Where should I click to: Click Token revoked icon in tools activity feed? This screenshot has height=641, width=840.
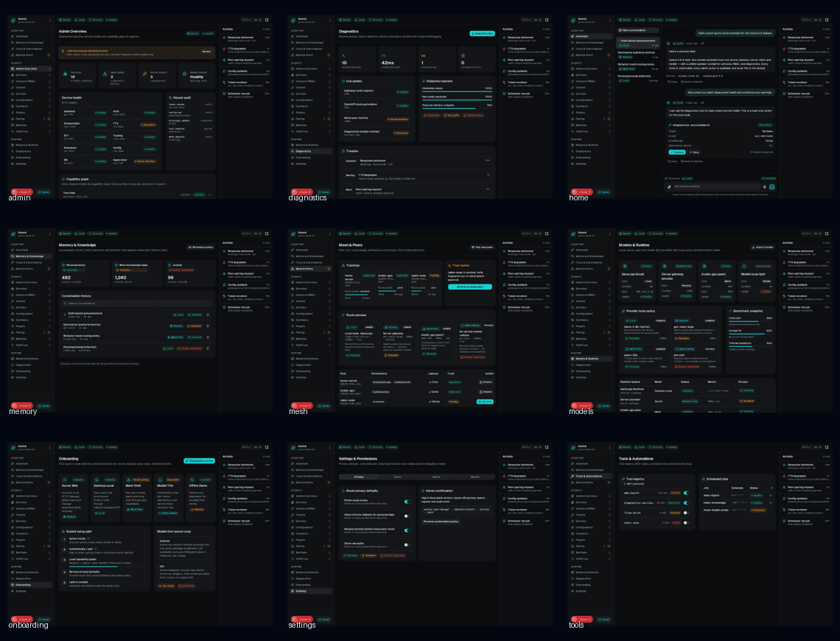(785, 510)
